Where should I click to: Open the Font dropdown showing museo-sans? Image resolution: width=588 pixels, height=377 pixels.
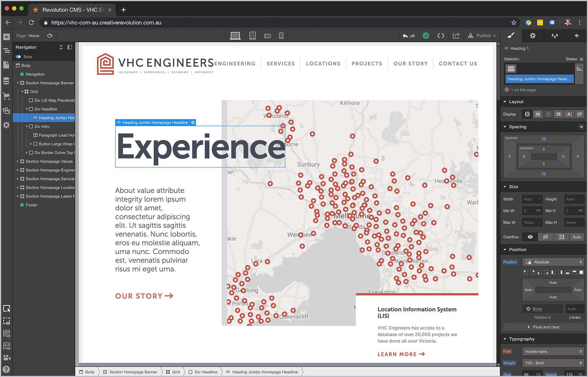[553, 351]
